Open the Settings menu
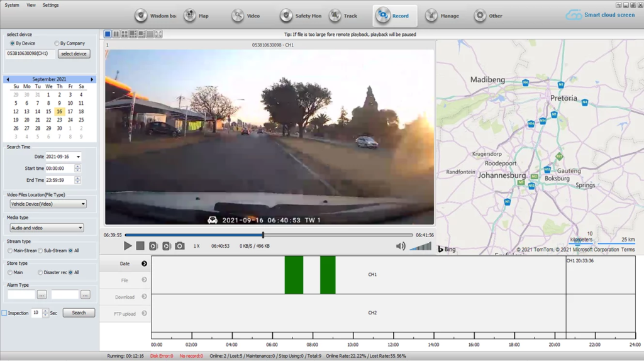 pos(50,5)
